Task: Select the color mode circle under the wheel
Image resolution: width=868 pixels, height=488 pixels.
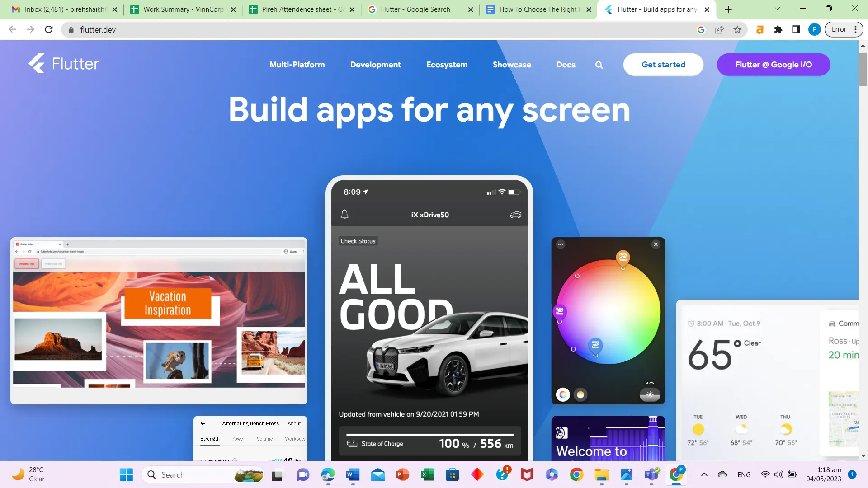Action: (563, 395)
